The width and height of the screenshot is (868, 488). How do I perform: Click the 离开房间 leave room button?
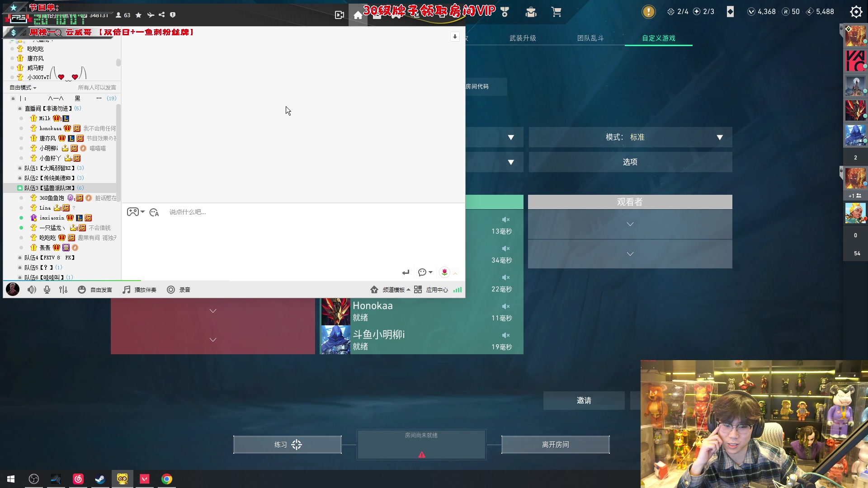click(555, 445)
